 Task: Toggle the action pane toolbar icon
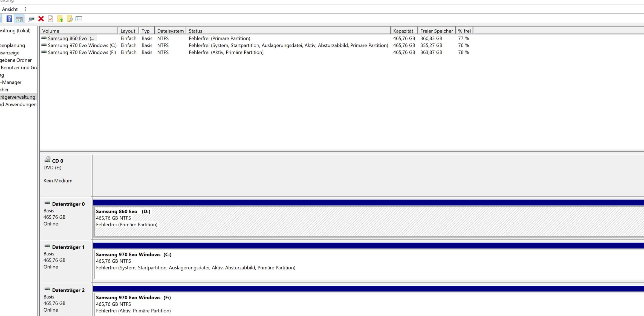pos(19,19)
